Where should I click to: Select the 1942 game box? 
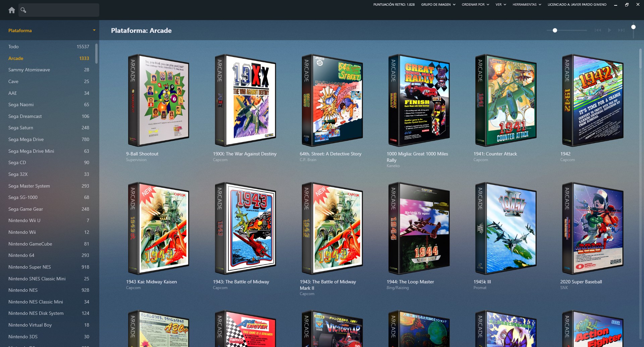pyautogui.click(x=593, y=100)
